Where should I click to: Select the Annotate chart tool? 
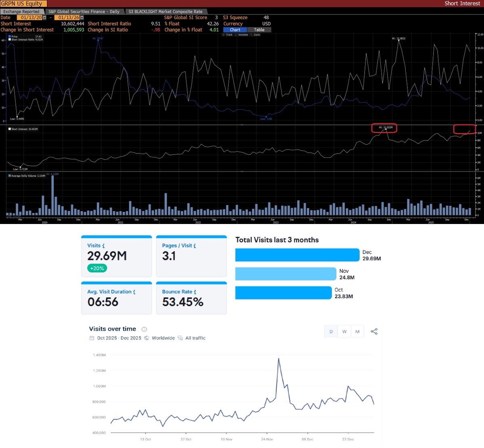click(242, 35)
